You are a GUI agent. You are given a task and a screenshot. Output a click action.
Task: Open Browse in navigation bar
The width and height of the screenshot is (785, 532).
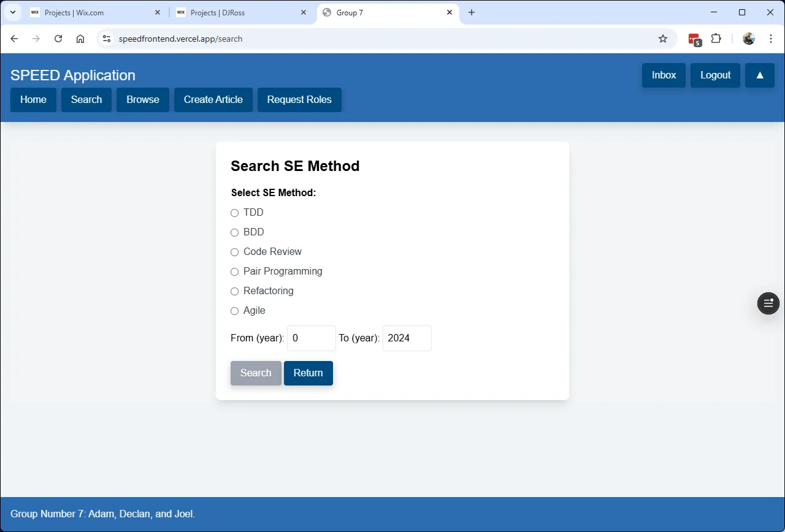click(143, 100)
